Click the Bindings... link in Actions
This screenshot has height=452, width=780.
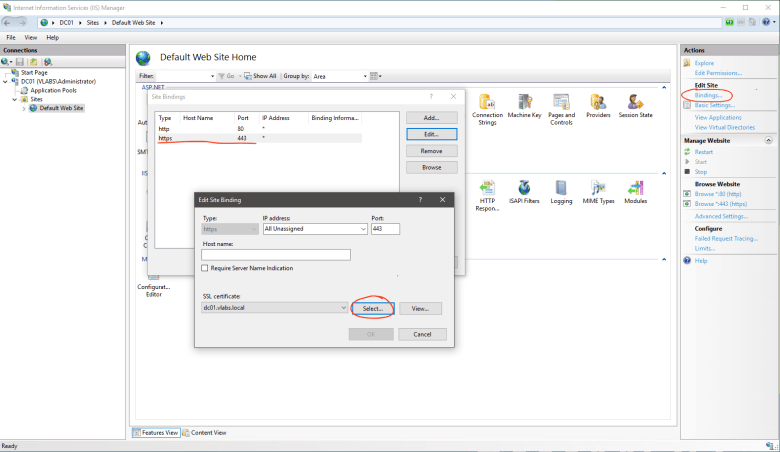[x=708, y=95]
